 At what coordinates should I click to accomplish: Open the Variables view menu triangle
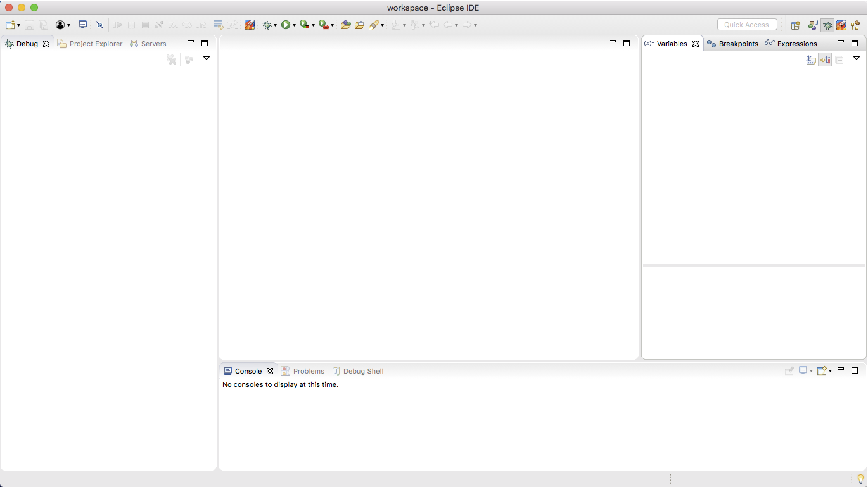coord(857,58)
